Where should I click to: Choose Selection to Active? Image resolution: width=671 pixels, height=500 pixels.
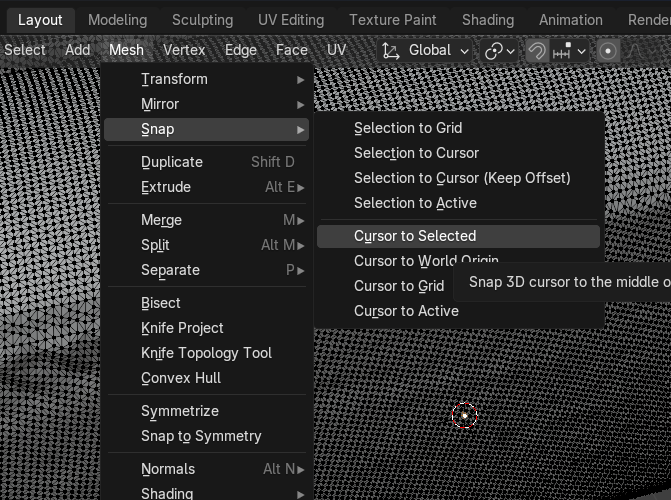click(458, 203)
